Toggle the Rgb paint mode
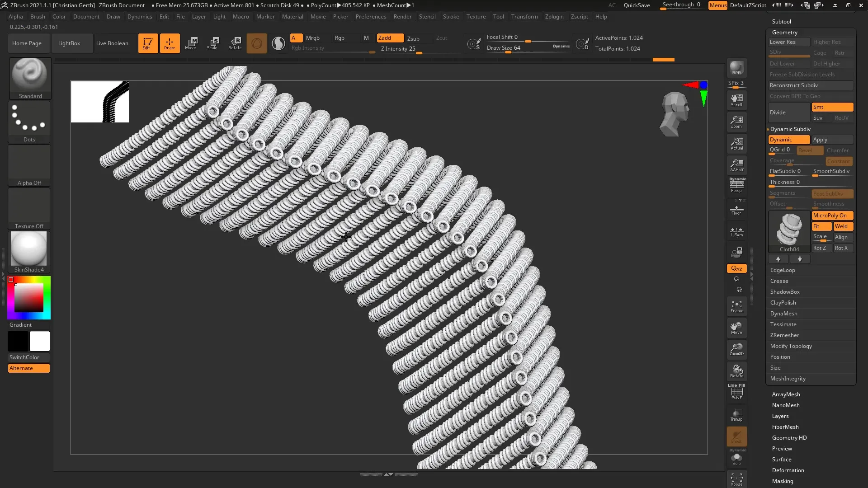 click(340, 38)
